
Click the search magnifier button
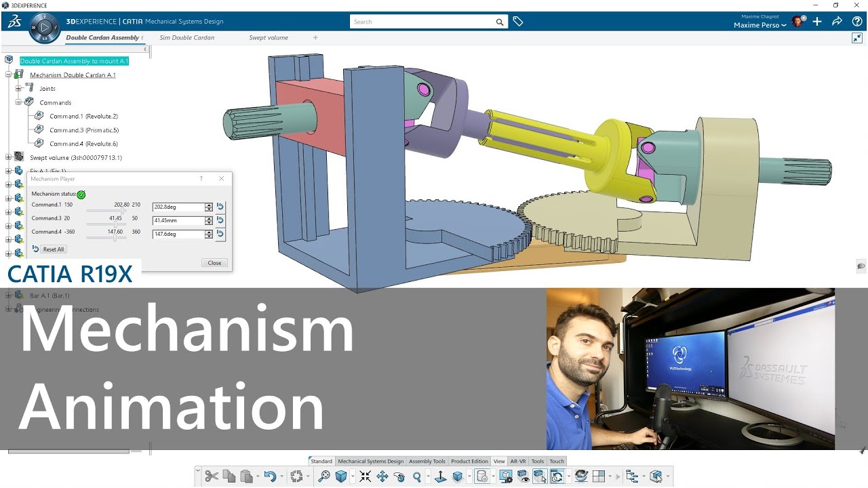click(500, 22)
